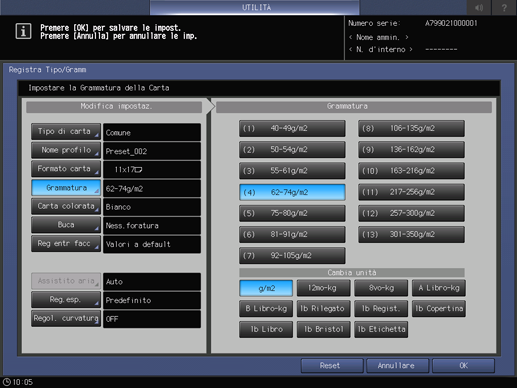Click the clock icon in the status bar
The height and width of the screenshot is (388, 517).
click(7, 382)
